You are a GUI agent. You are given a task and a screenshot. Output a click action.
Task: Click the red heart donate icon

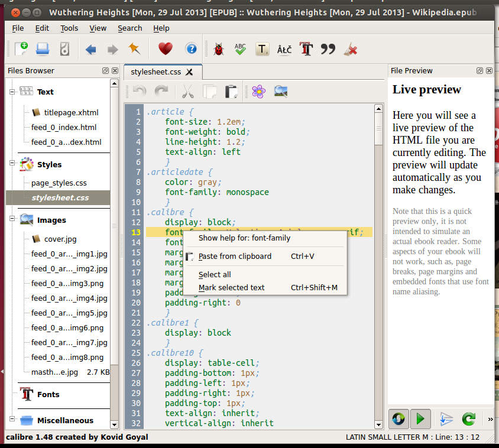point(165,49)
